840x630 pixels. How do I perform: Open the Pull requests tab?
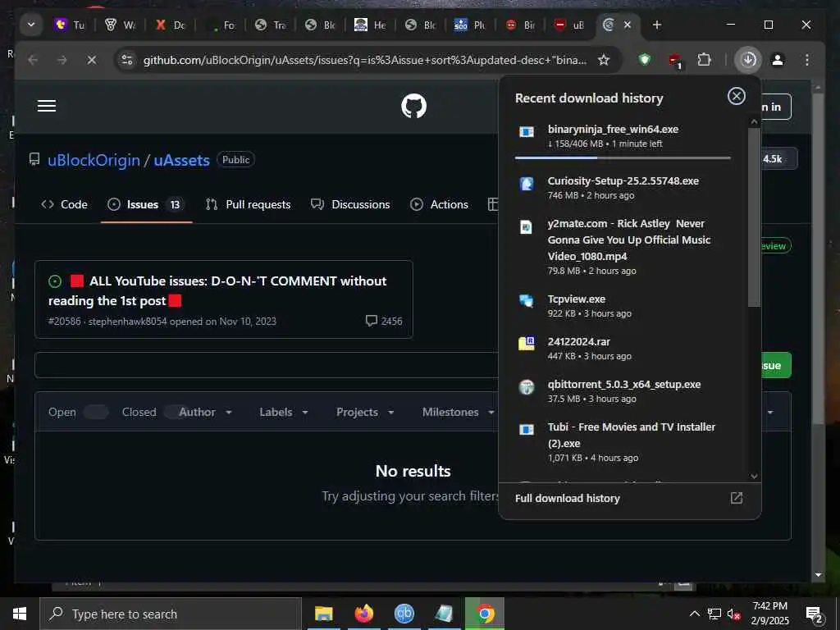248,204
